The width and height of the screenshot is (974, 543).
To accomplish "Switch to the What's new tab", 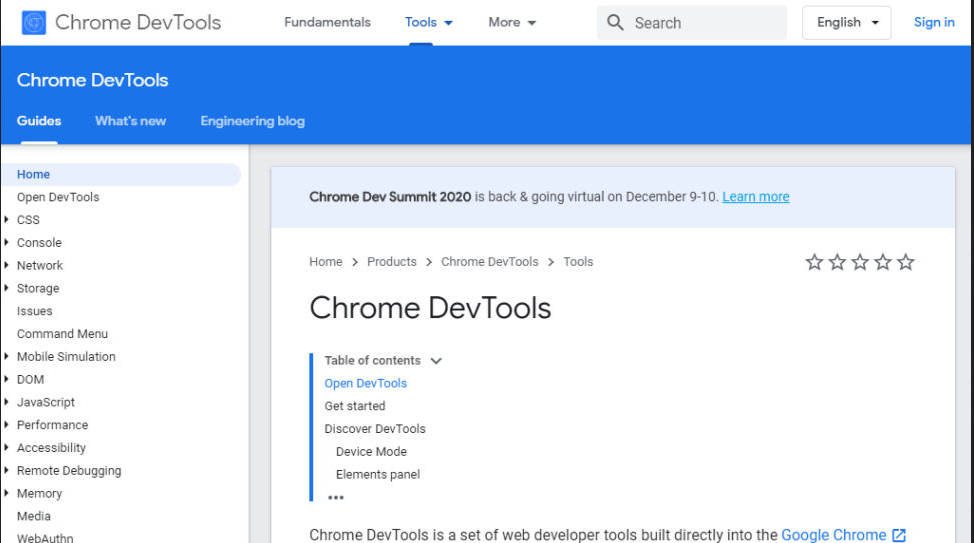I will pos(130,121).
